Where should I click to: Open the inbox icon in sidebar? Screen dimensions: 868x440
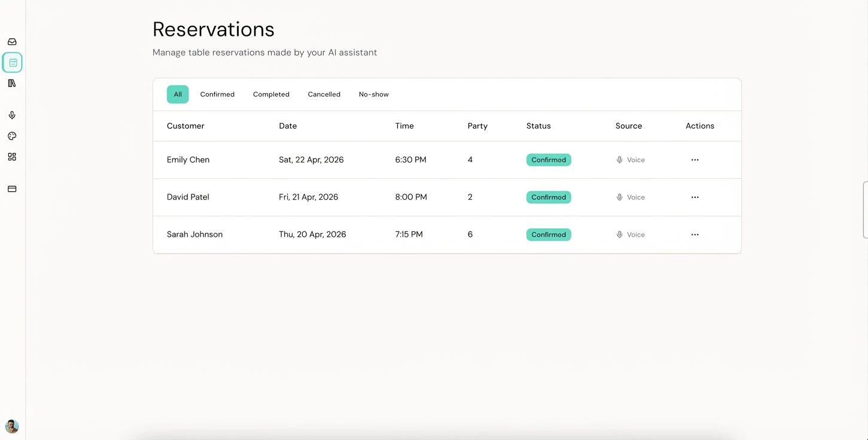pyautogui.click(x=12, y=42)
